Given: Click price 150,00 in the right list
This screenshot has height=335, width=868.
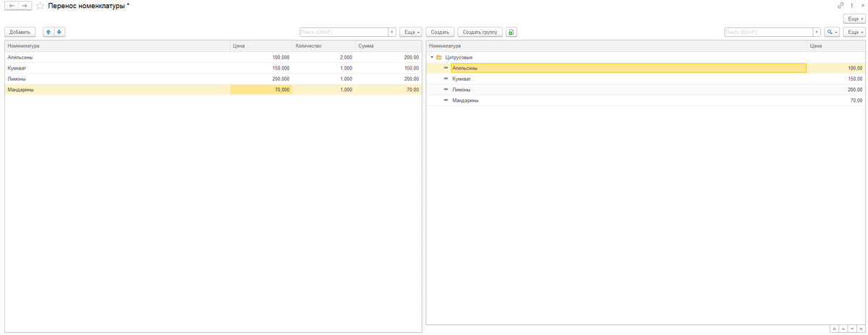Looking at the screenshot, I should point(837,79).
